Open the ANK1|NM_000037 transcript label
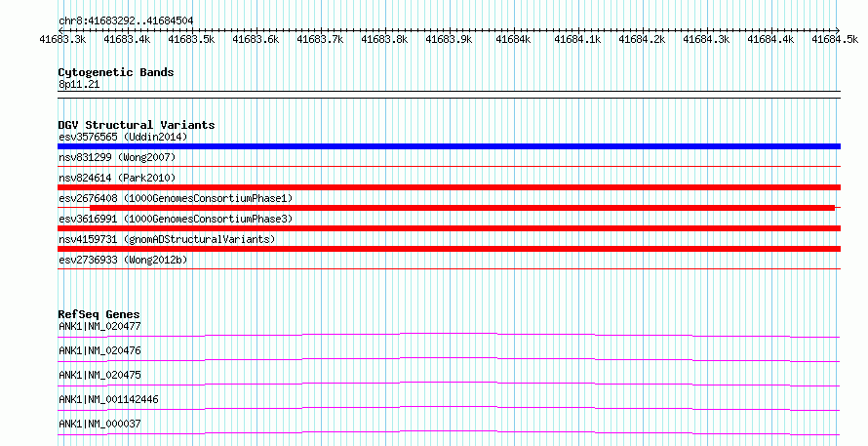The width and height of the screenshot is (868, 446). [x=99, y=424]
